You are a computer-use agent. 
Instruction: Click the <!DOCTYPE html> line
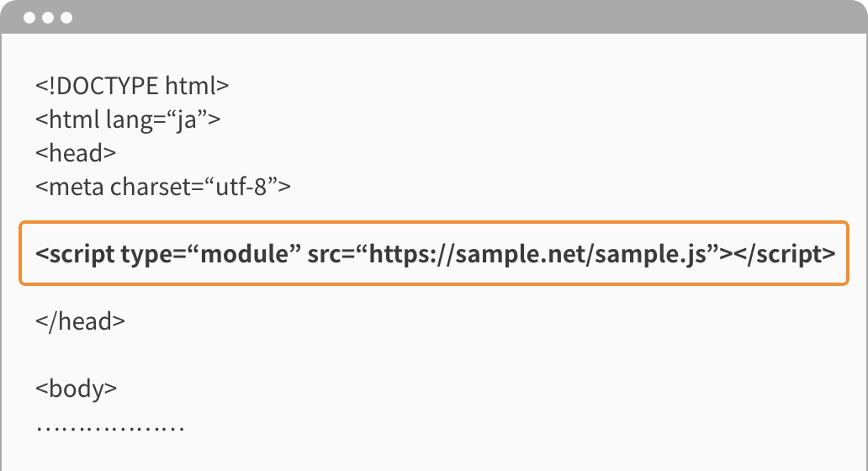132,86
